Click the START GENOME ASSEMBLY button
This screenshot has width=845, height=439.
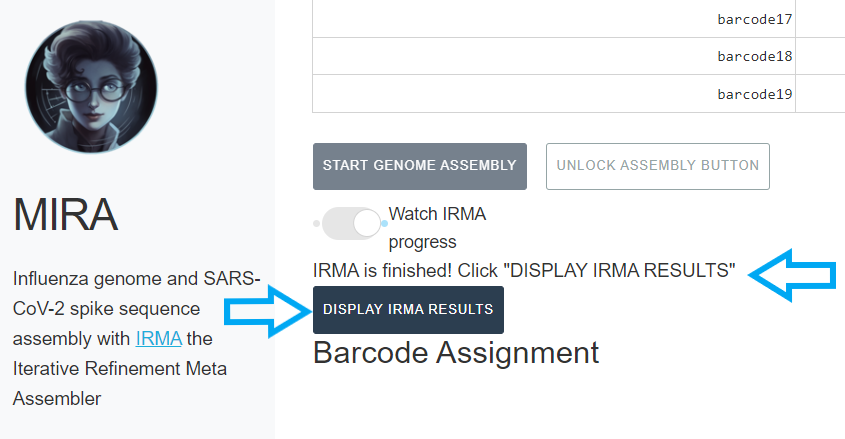419,166
